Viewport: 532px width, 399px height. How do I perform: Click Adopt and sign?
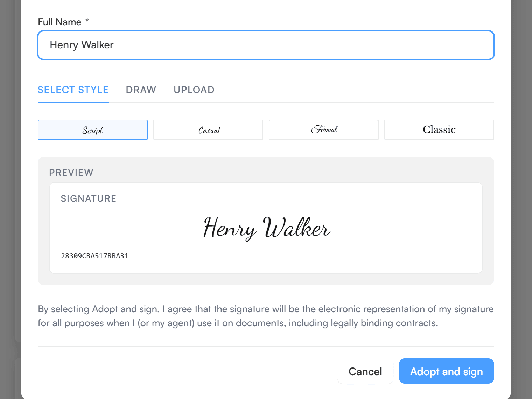[447, 371]
